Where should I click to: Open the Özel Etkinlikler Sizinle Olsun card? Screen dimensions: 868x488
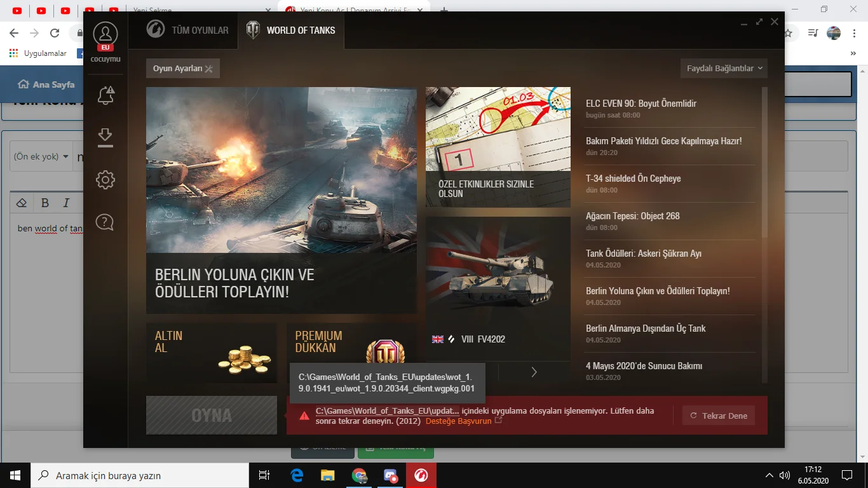coord(498,147)
